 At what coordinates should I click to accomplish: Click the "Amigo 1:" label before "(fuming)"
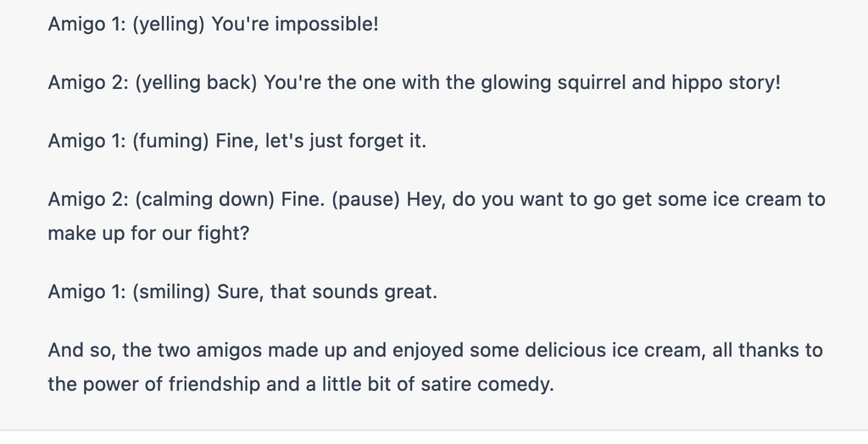[x=87, y=141]
